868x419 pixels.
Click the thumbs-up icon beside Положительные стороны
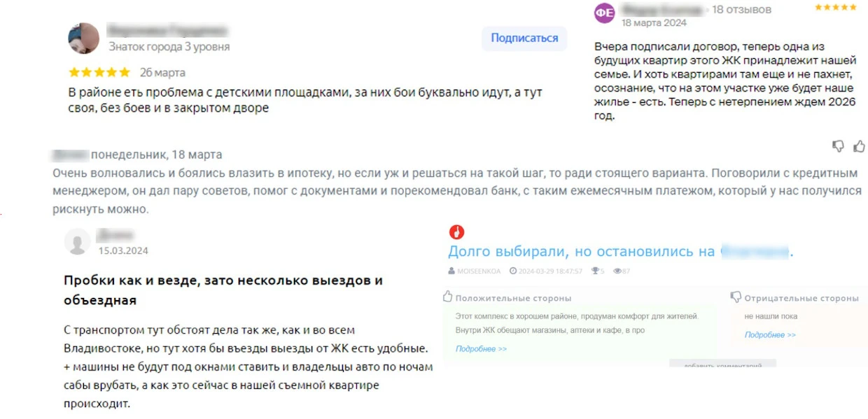pyautogui.click(x=448, y=297)
